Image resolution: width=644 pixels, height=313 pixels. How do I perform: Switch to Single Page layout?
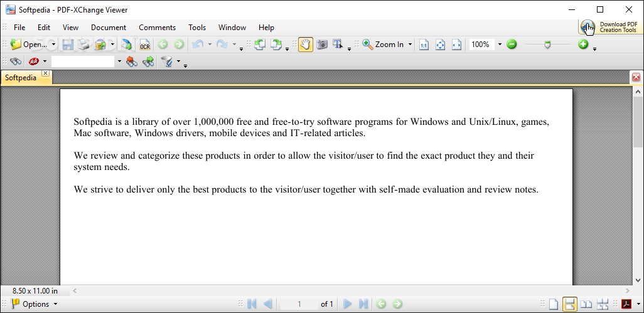point(554,304)
